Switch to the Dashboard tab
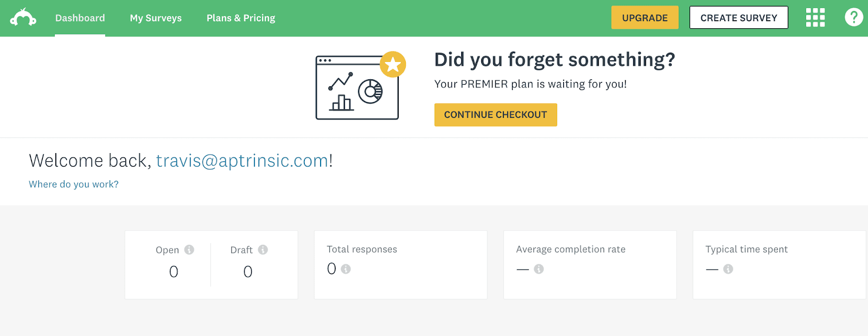The image size is (868, 336). click(x=80, y=18)
